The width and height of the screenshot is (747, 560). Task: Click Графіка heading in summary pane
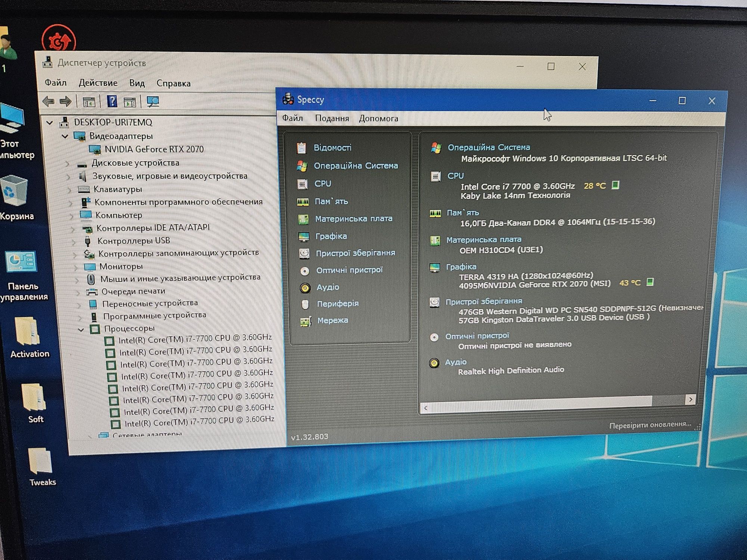pos(461,267)
